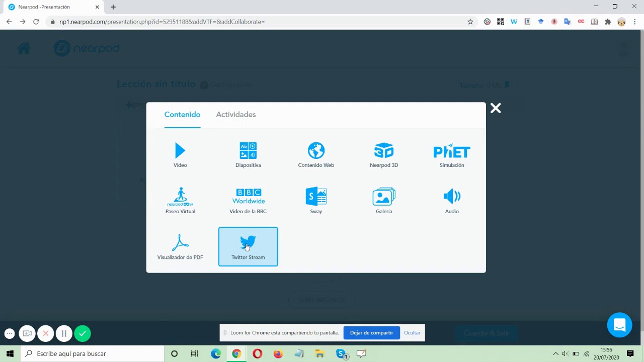Select Visualizador de PDF option

(180, 247)
